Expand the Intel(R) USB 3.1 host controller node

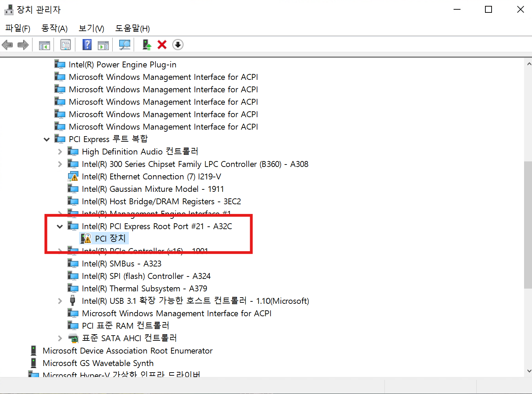click(x=60, y=301)
